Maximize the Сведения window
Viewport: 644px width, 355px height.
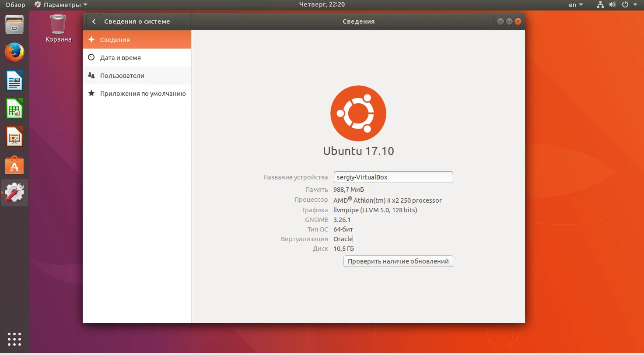pos(509,21)
